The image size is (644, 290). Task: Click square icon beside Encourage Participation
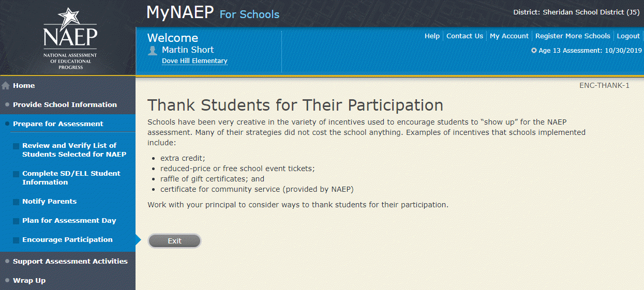tap(16, 240)
